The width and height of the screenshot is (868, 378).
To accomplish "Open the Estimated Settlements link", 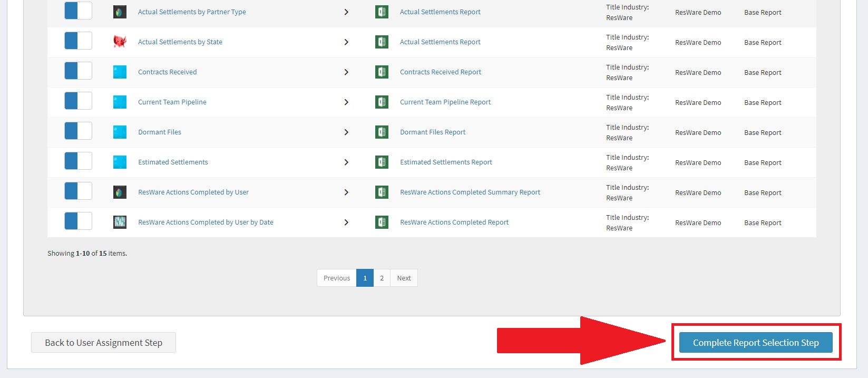I will click(x=173, y=162).
